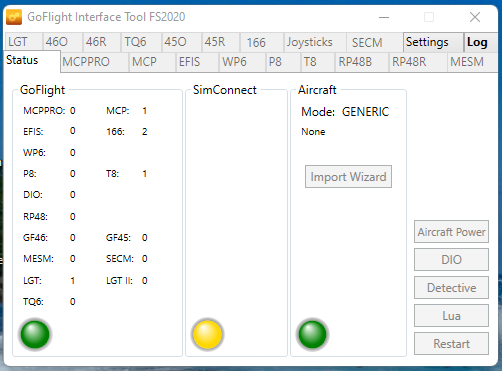Click the 'LGT II:' device label
The image size is (502, 371).
pos(119,281)
